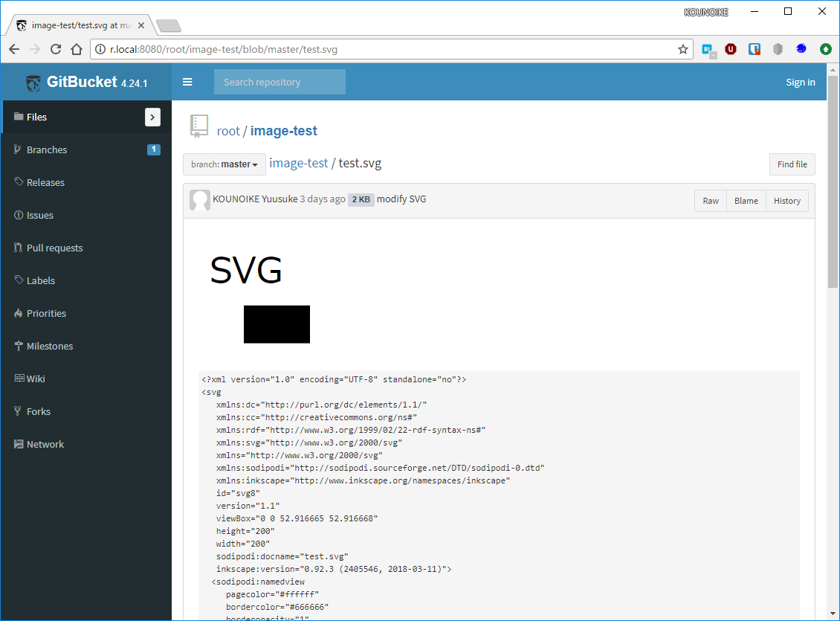Viewport: 840px width, 621px height.
Task: Click the address bar URL
Action: click(224, 49)
